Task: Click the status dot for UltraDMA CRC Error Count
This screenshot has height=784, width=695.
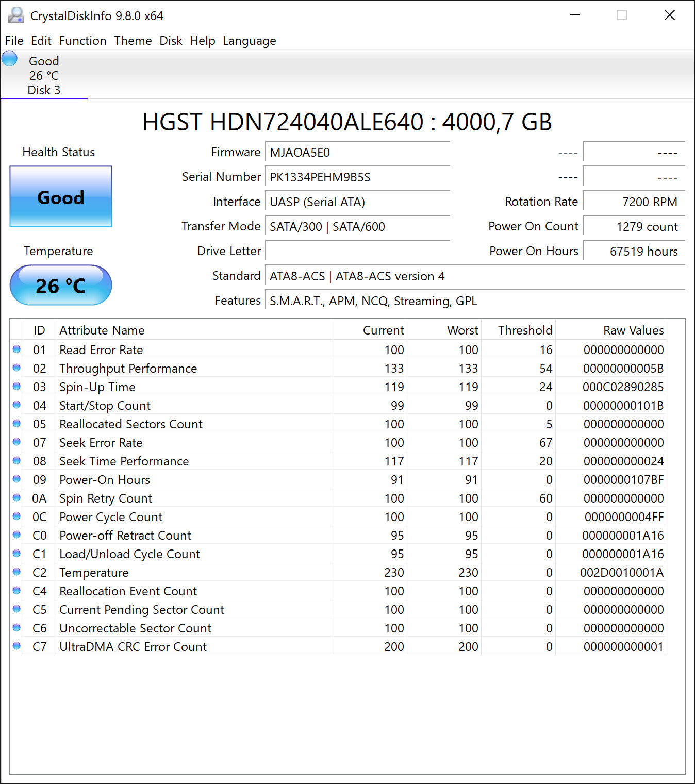Action: click(x=16, y=646)
